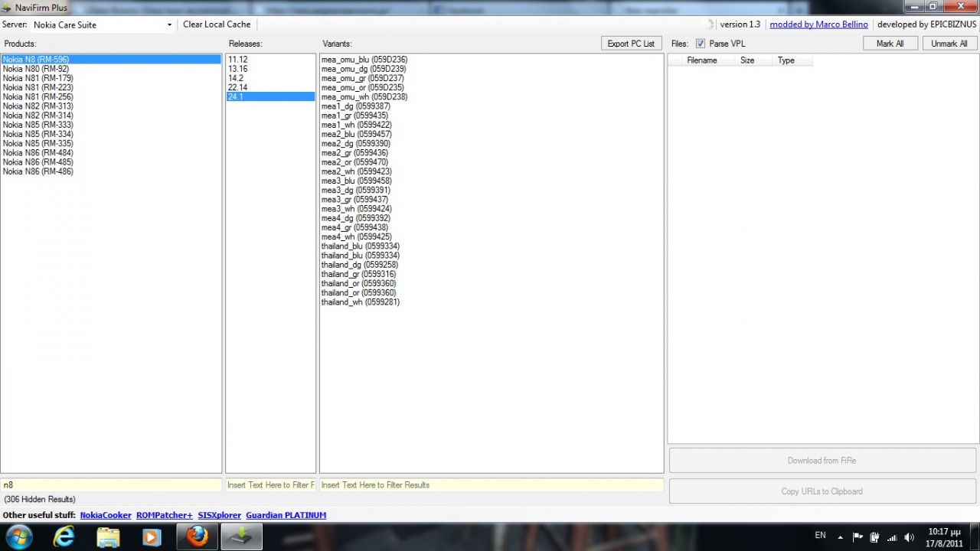This screenshot has width=980, height=551.
Task: Toggle the Parse VPL checkbox
Action: tap(700, 44)
